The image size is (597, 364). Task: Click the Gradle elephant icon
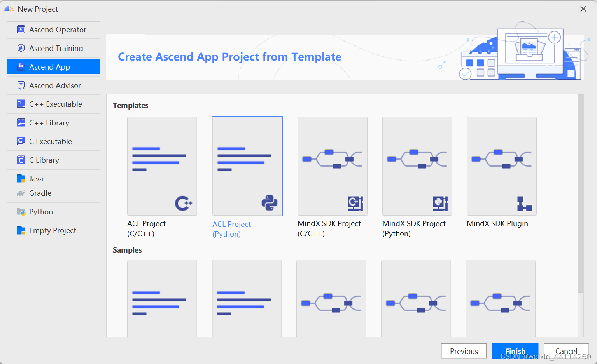[x=21, y=193]
